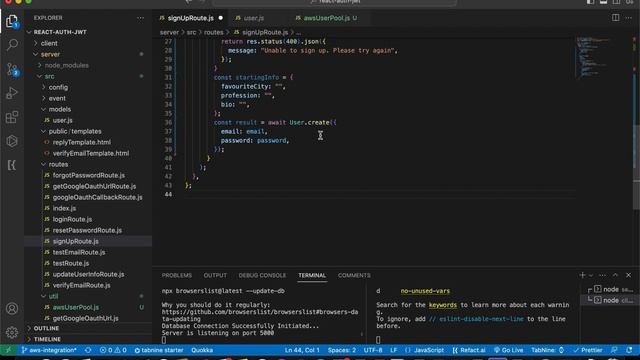Collapse the server folder
Image resolution: width=640 pixels, height=360 pixels.
pos(50,54)
